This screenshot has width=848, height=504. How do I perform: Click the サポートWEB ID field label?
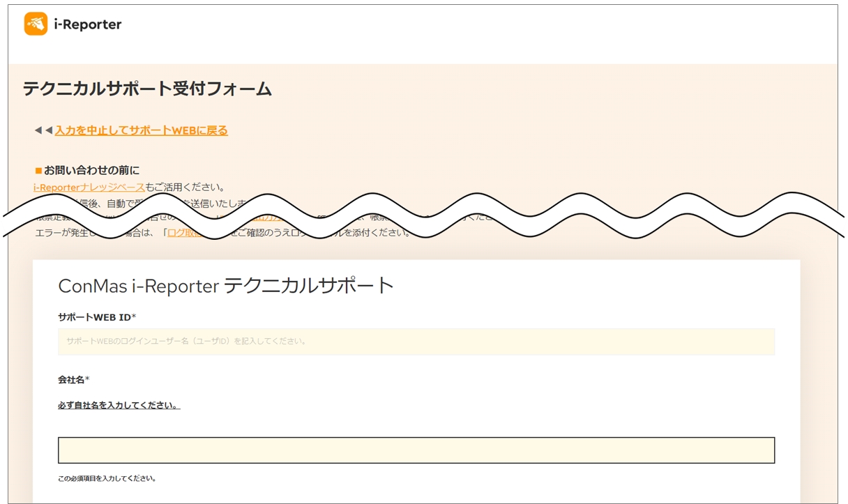click(x=94, y=318)
